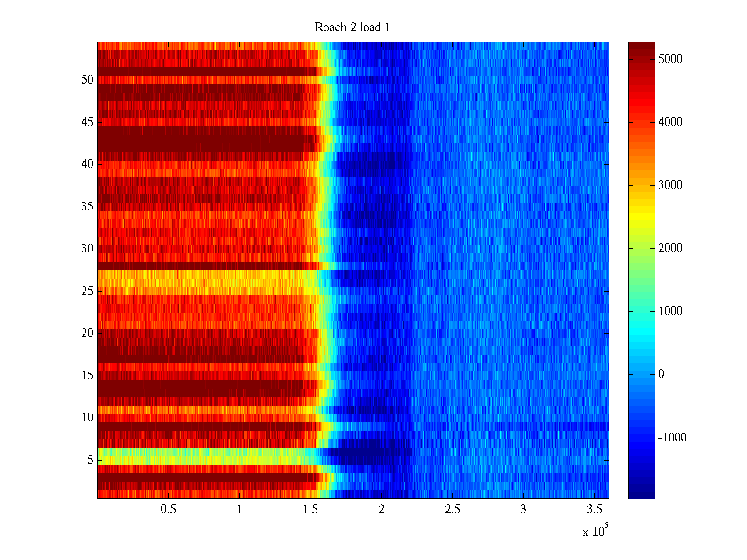This screenshot has width=747, height=560.
Task: Click the y-axis tick label 50
Action: 87,80
